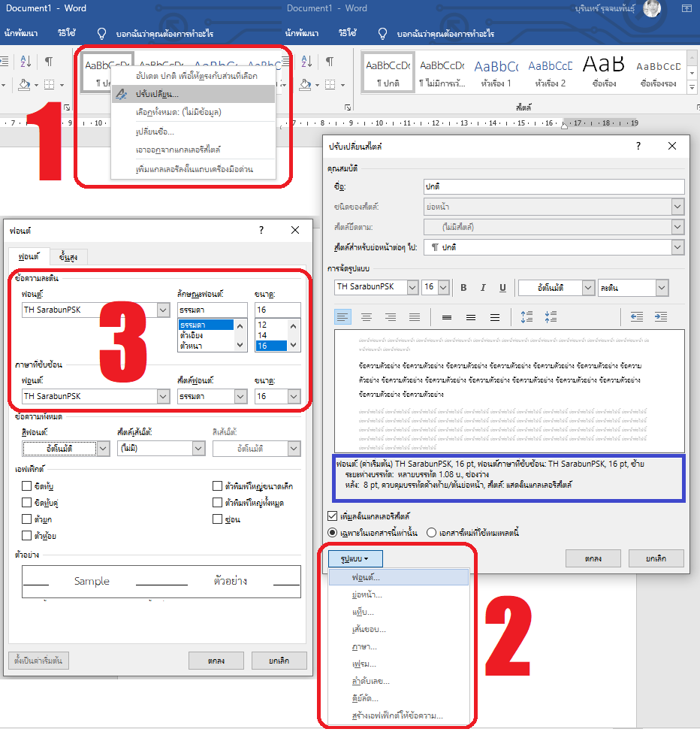
Task: Click the justify alignment icon
Action: pyautogui.click(x=414, y=317)
